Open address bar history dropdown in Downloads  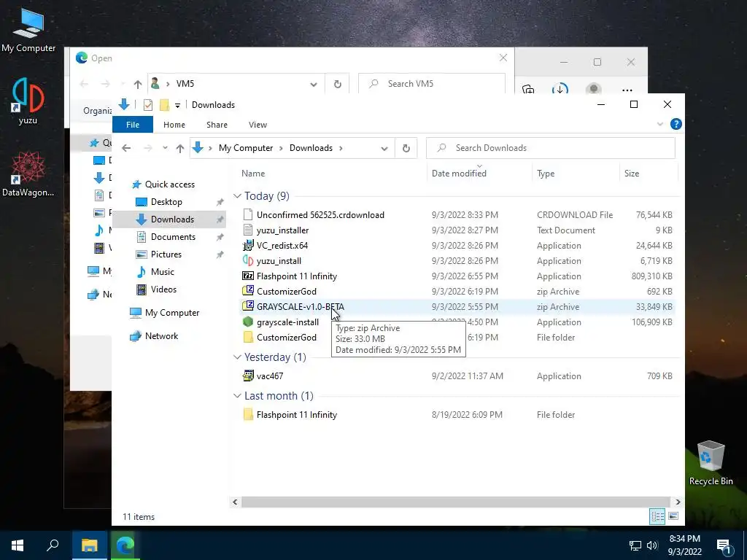tap(384, 148)
